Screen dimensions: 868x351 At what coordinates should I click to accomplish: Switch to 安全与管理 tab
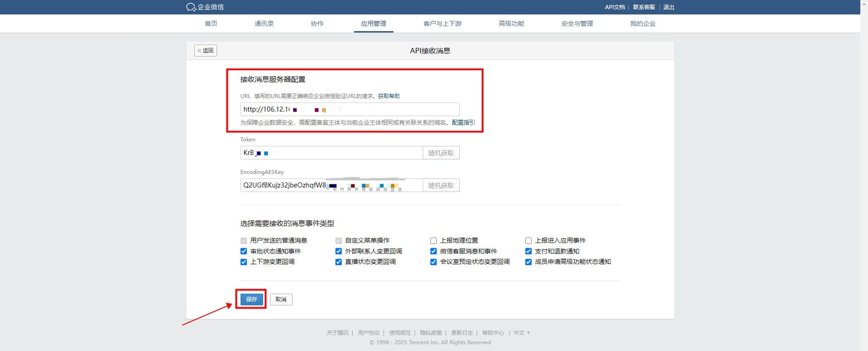pyautogui.click(x=577, y=23)
